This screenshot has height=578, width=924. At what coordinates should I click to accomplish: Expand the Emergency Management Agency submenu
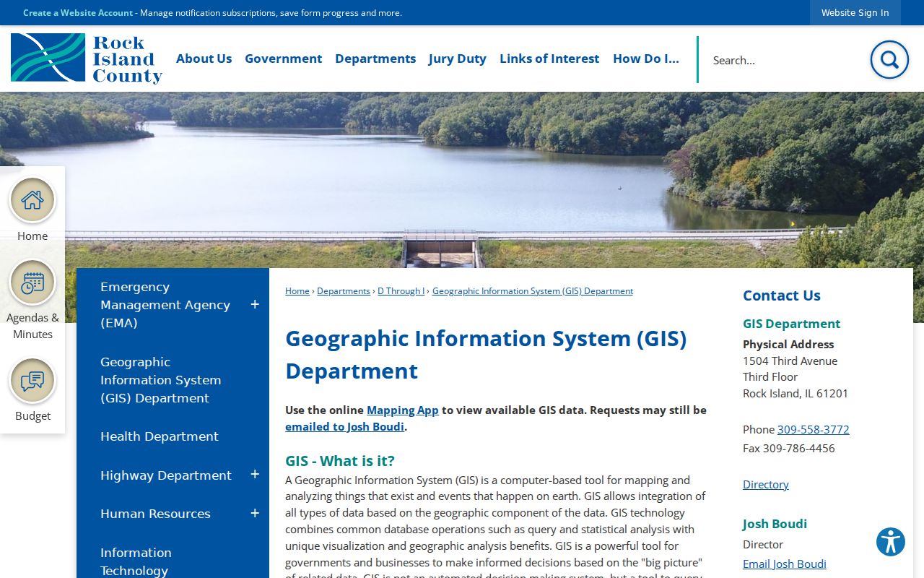(255, 305)
